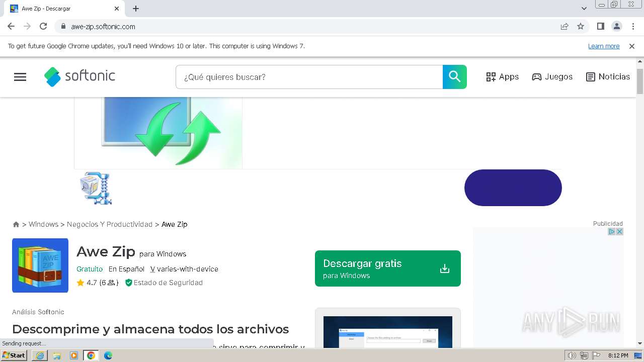
Task: Click the Descargar gratis para Windows button
Action: [x=388, y=268]
